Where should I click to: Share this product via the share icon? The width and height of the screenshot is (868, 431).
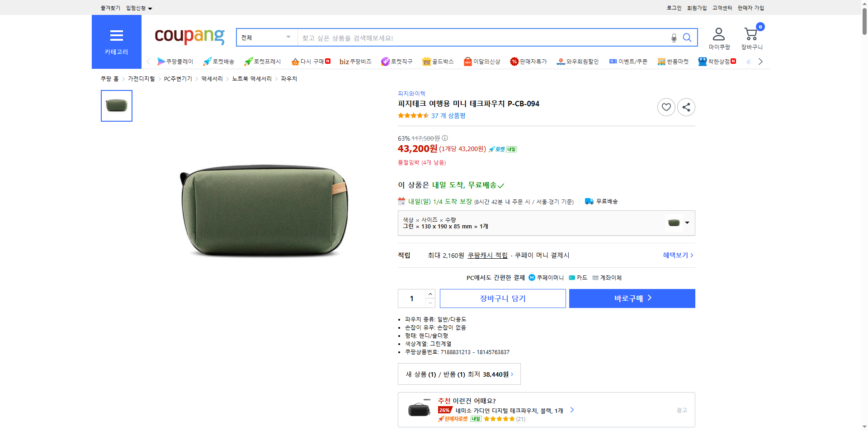pyautogui.click(x=686, y=107)
